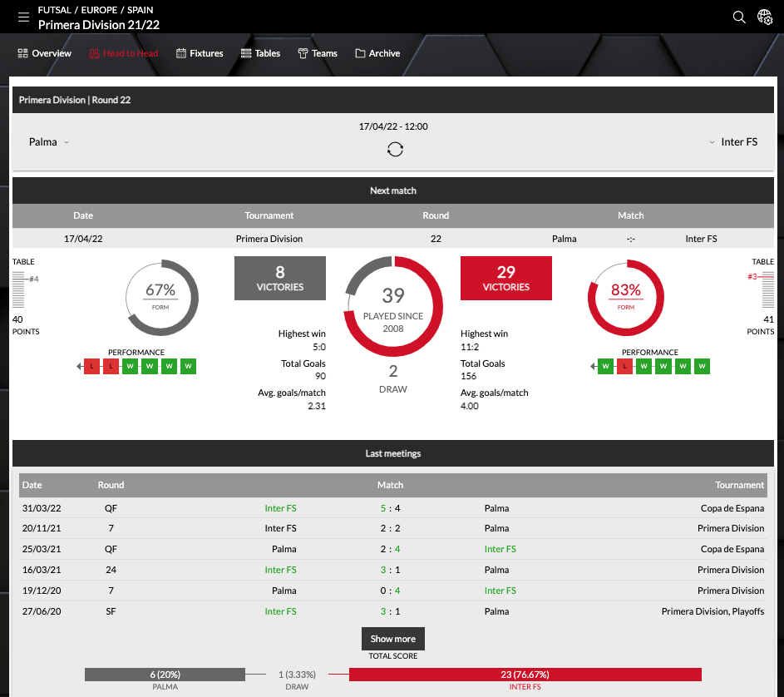Click the Fixtures calendar icon
Image resolution: width=784 pixels, height=697 pixels.
[x=181, y=53]
